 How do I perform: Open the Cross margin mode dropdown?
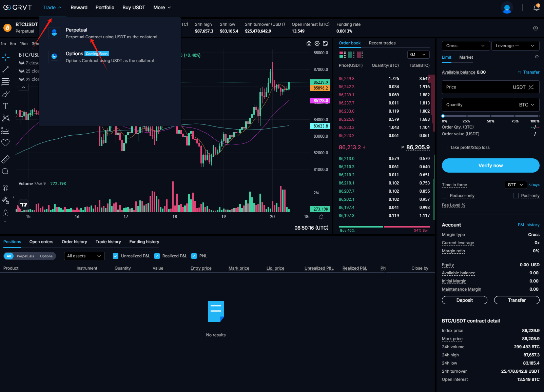pyautogui.click(x=466, y=46)
